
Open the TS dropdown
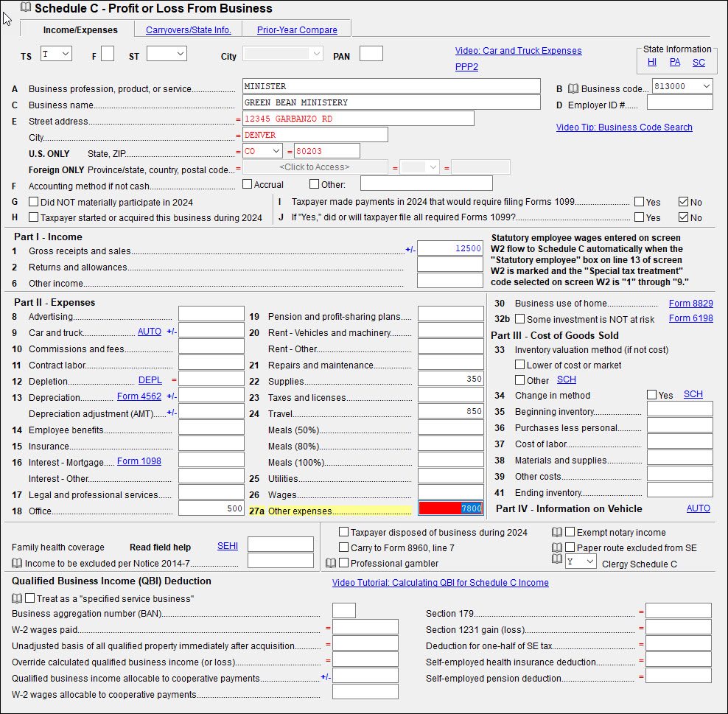coord(56,54)
